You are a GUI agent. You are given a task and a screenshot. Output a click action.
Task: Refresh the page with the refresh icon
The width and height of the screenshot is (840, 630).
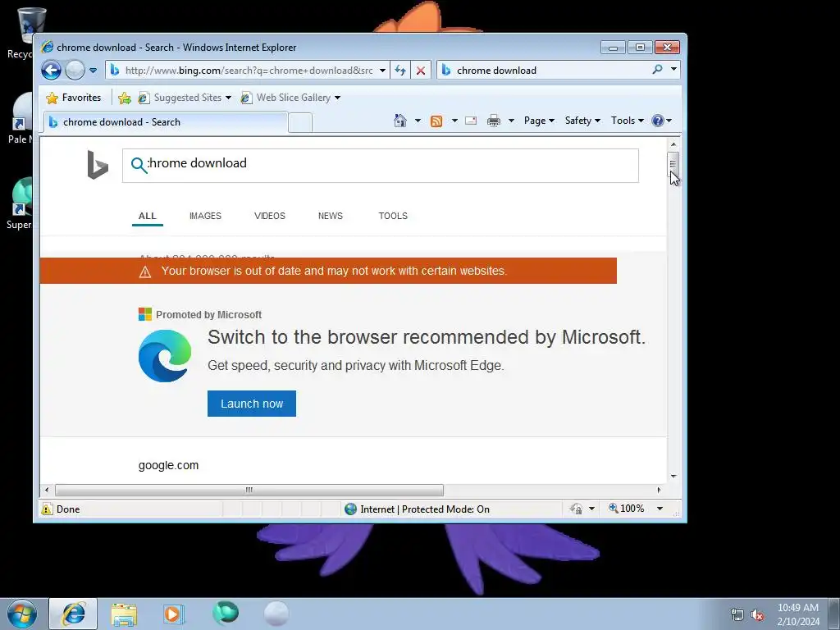(x=400, y=71)
